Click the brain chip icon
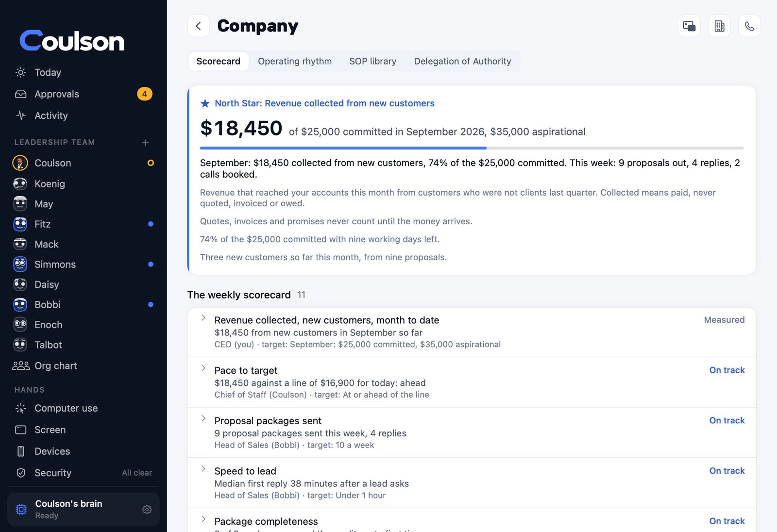Image resolution: width=777 pixels, height=532 pixels. coord(21,509)
